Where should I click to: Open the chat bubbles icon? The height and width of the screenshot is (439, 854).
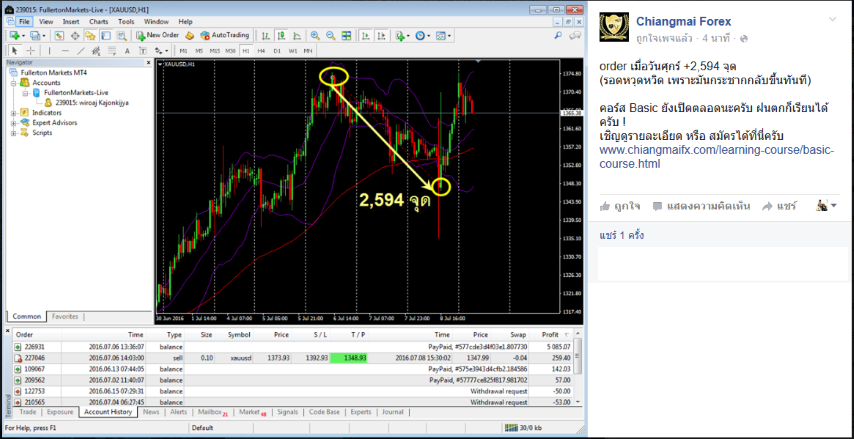point(575,35)
